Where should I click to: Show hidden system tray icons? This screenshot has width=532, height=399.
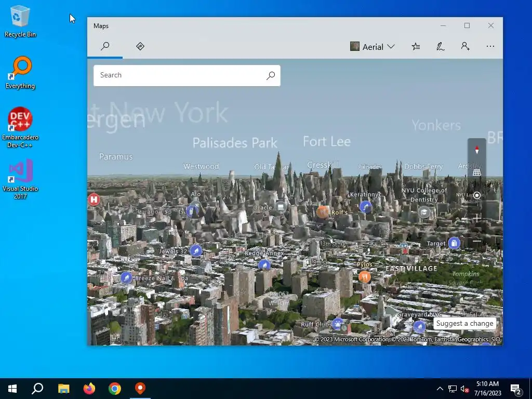(440, 389)
